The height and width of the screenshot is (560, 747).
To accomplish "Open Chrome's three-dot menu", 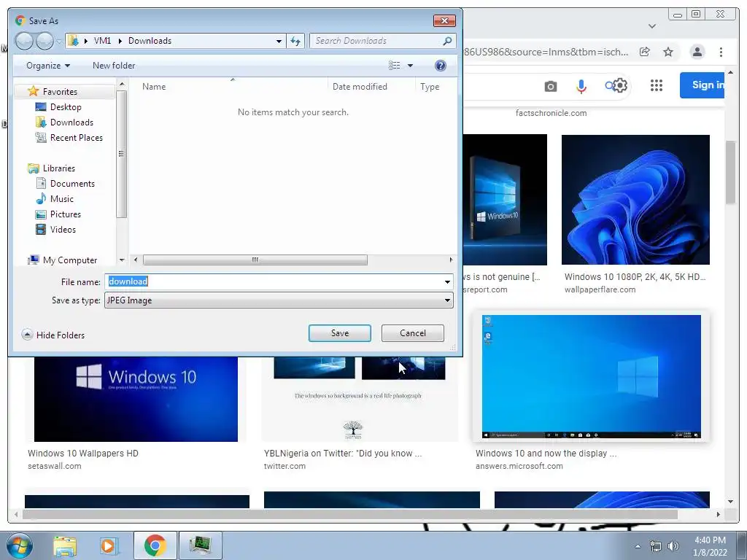I will click(721, 52).
